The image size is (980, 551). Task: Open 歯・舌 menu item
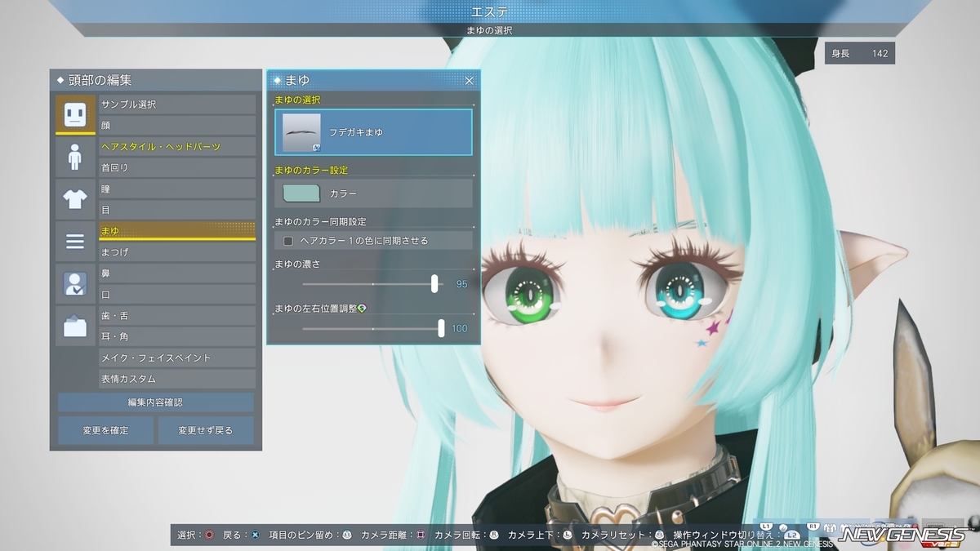[177, 315]
